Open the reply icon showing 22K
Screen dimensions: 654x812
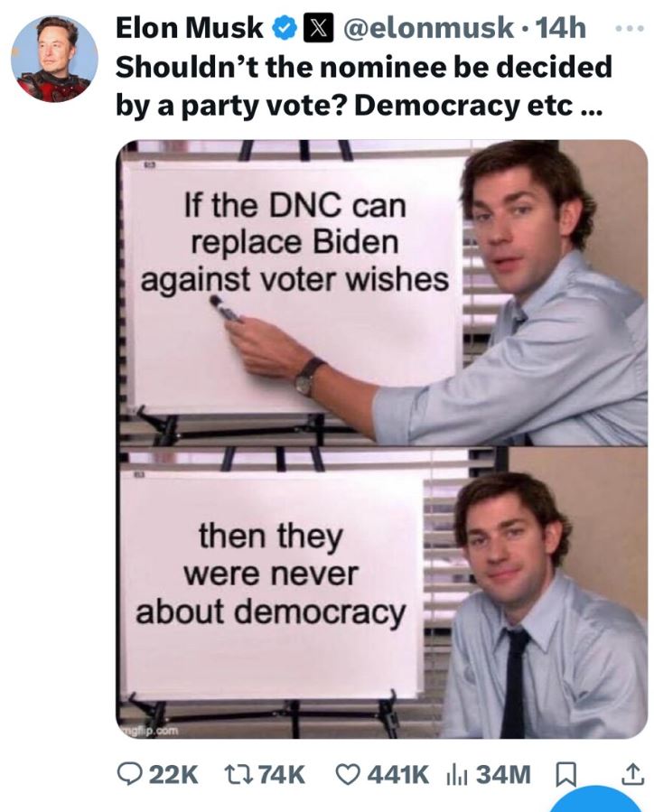point(130,774)
